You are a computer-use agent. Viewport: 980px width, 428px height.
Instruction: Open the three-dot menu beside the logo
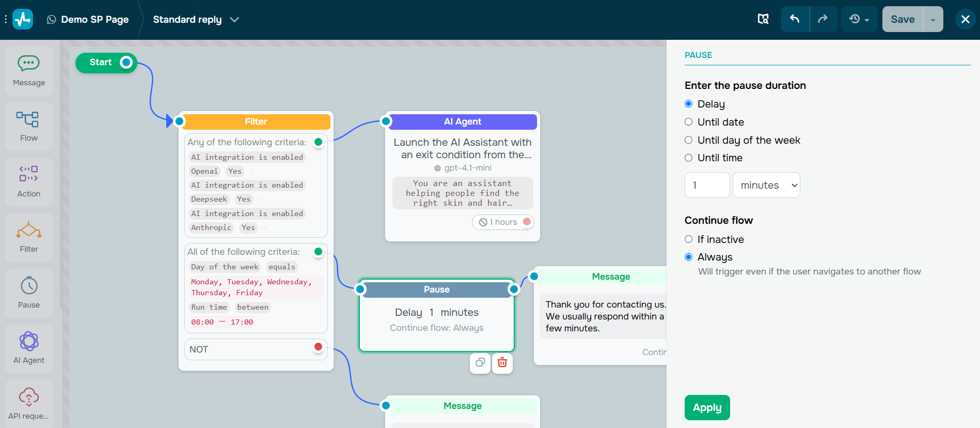tap(6, 20)
